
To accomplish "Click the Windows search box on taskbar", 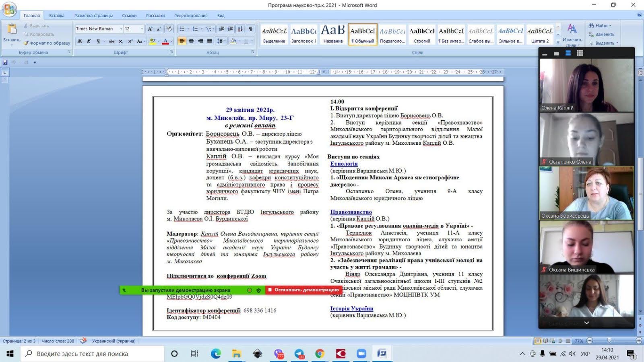I will click(x=93, y=354).
